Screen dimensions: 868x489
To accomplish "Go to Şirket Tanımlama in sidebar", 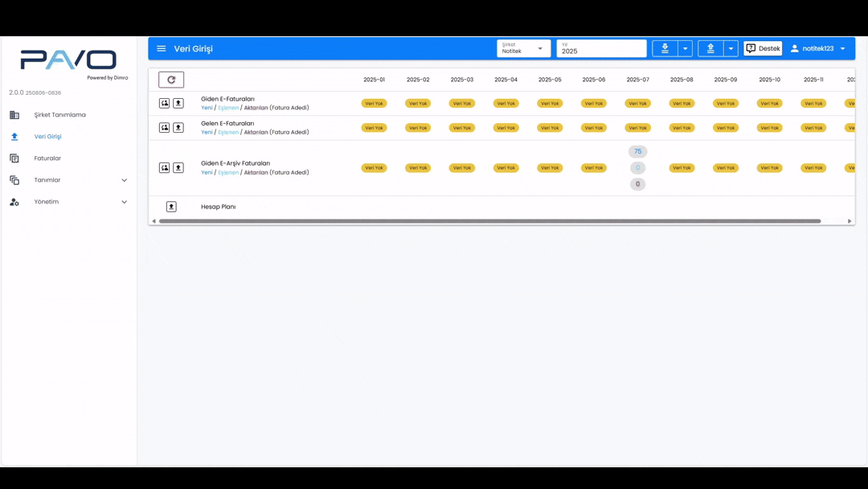I will pyautogui.click(x=59, y=115).
